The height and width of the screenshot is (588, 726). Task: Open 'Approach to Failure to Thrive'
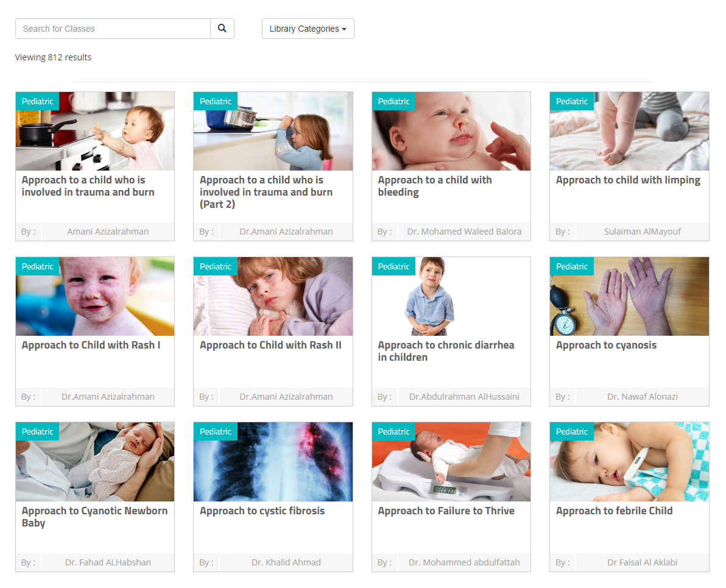[446, 511]
